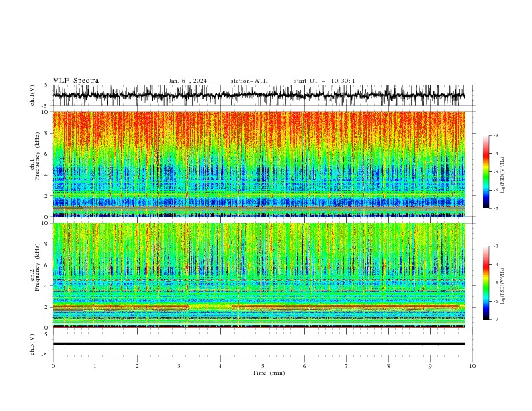Click time axis tick '0'
Viewport: 532px width, 411px height.
[x=53, y=366]
